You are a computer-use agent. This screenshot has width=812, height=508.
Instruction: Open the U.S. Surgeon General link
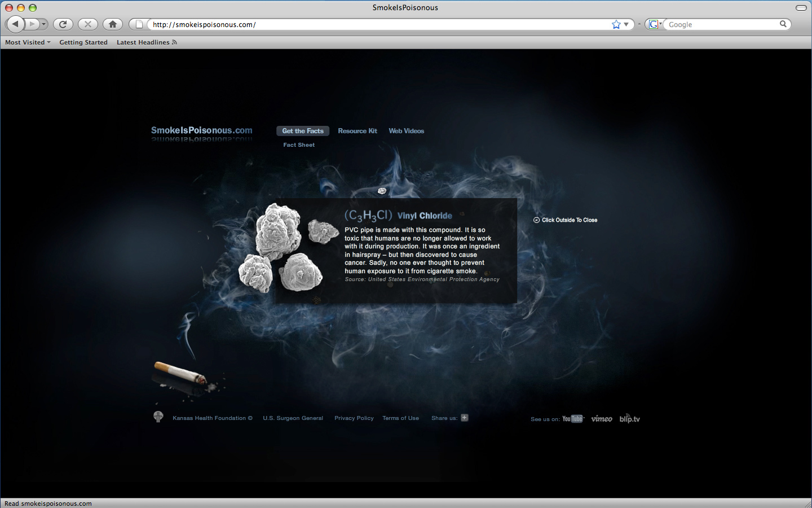pos(293,418)
